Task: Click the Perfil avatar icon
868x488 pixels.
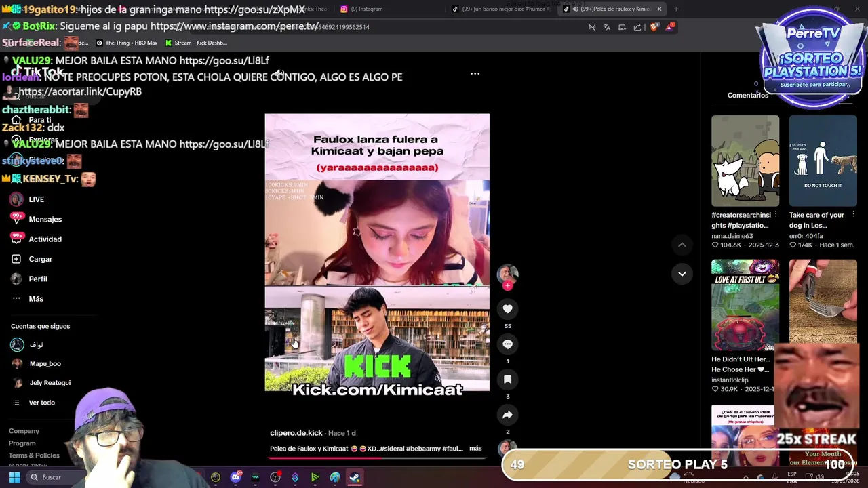Action: (x=16, y=279)
